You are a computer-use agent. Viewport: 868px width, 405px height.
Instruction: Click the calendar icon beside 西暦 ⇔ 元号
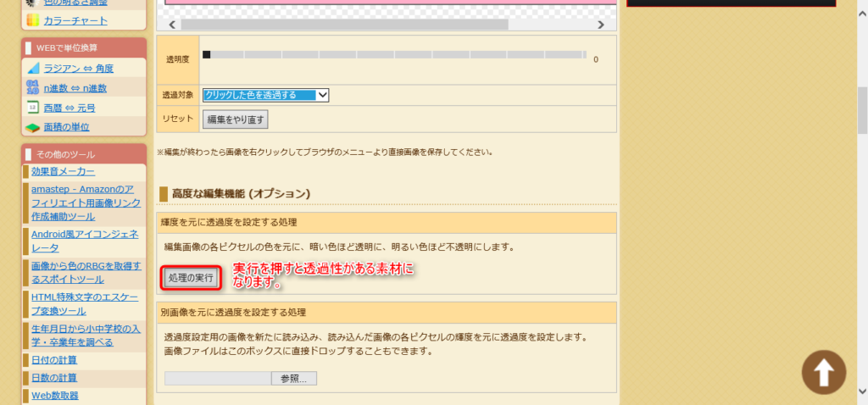(33, 107)
